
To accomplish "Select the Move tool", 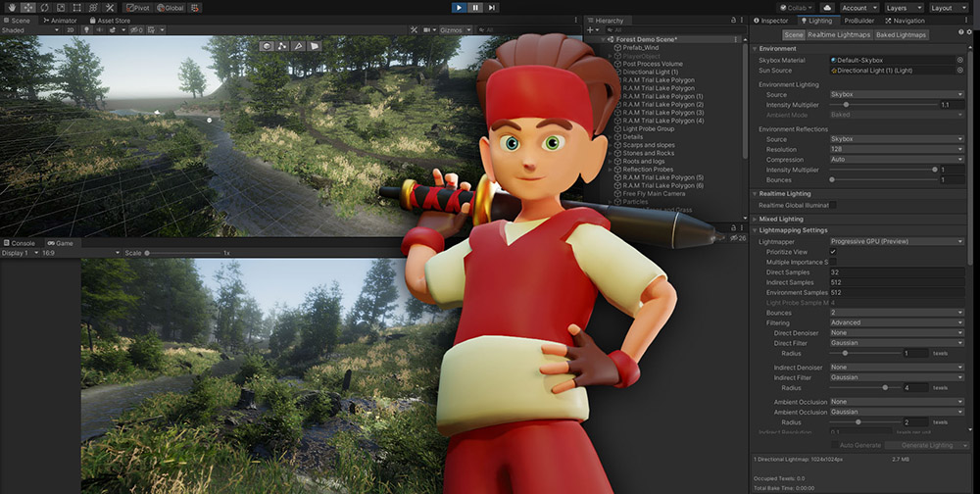I will (x=28, y=8).
